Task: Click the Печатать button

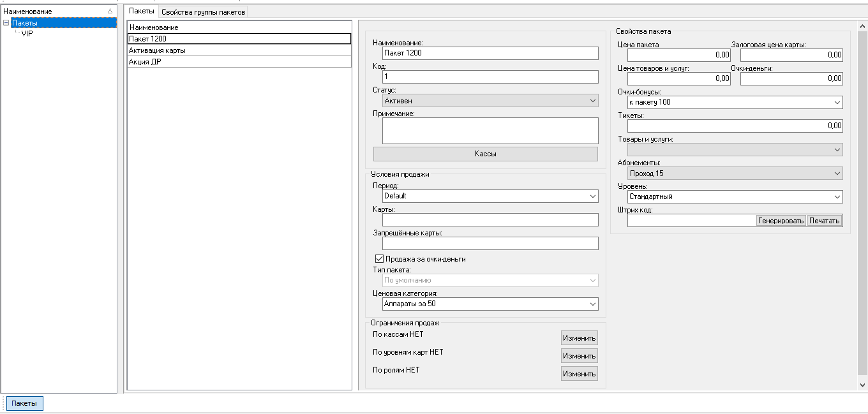Action: tap(824, 221)
